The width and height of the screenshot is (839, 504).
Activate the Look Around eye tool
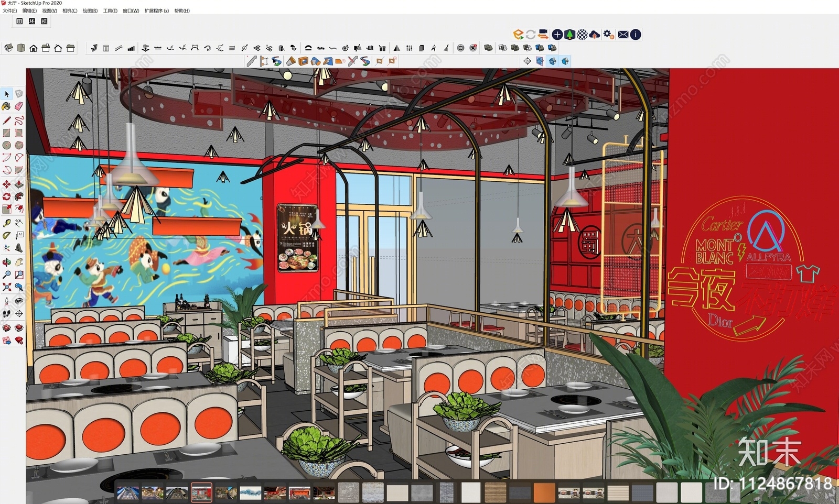click(19, 301)
